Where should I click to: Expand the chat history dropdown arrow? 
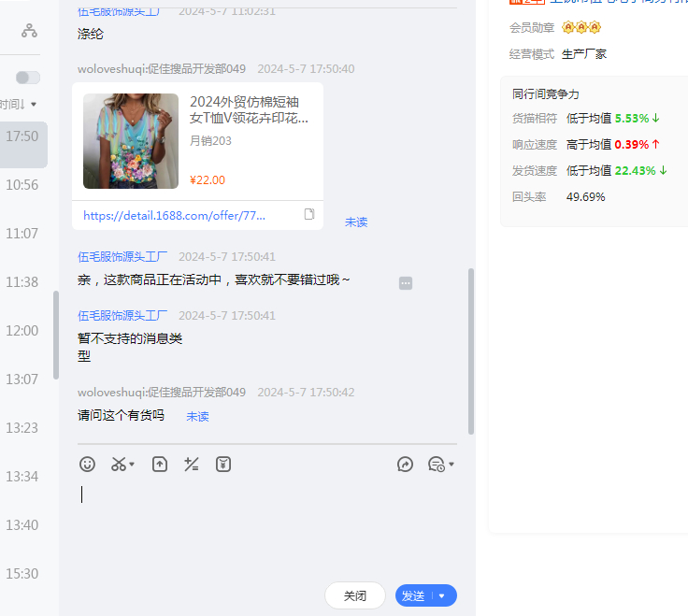451,465
